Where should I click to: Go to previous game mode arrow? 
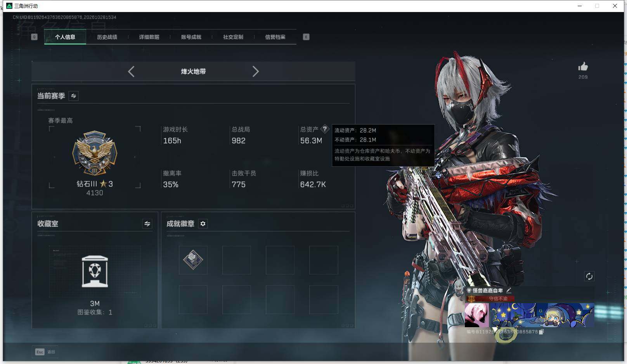(x=131, y=71)
